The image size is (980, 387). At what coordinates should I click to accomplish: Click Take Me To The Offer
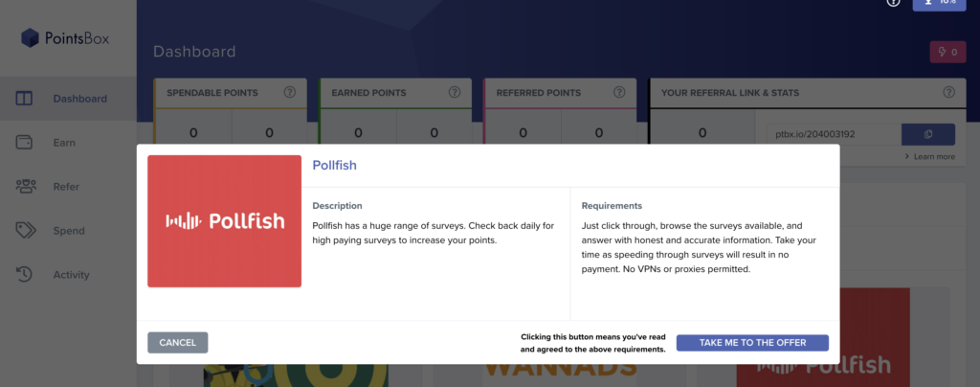pos(752,343)
